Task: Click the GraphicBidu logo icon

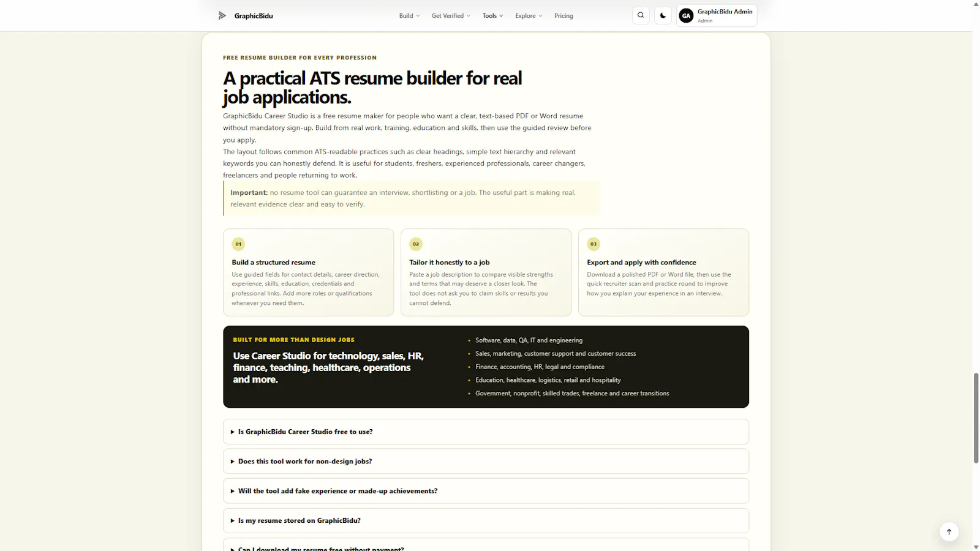Action: point(222,15)
